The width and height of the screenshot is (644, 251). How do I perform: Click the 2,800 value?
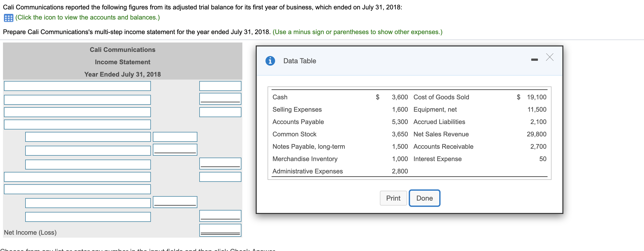399,171
